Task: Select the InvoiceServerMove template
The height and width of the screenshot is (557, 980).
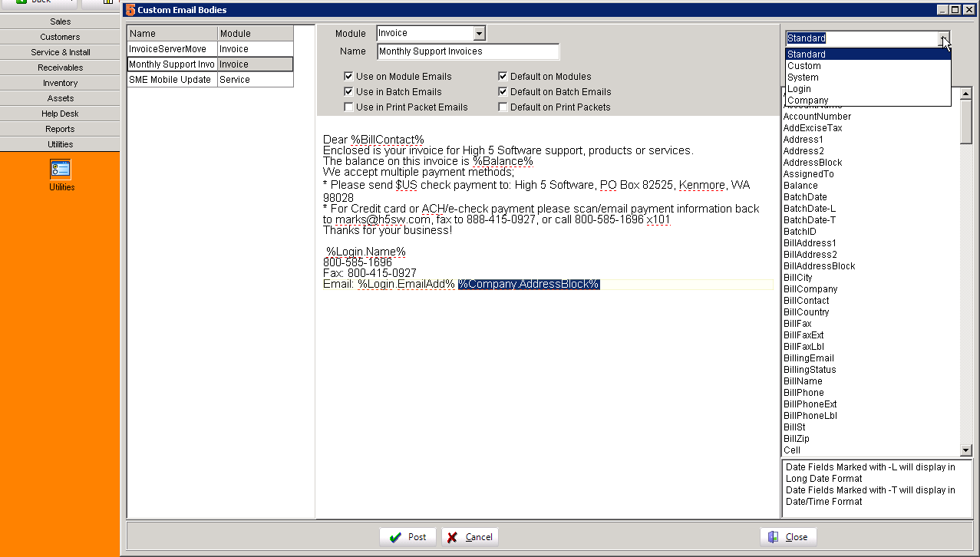Action: pyautogui.click(x=171, y=48)
